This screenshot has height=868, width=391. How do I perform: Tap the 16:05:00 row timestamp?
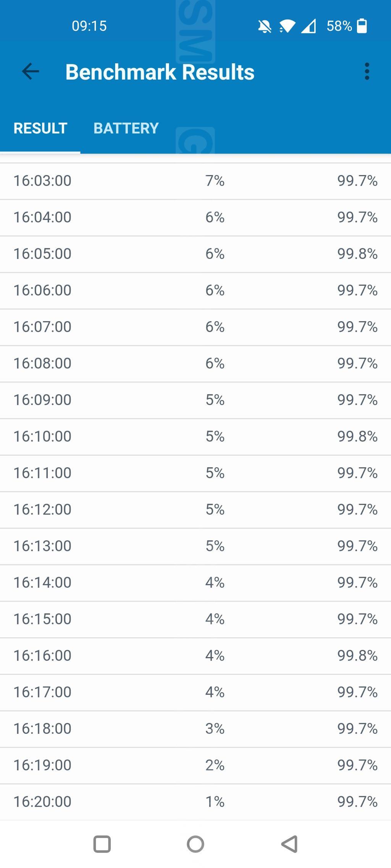point(42,254)
